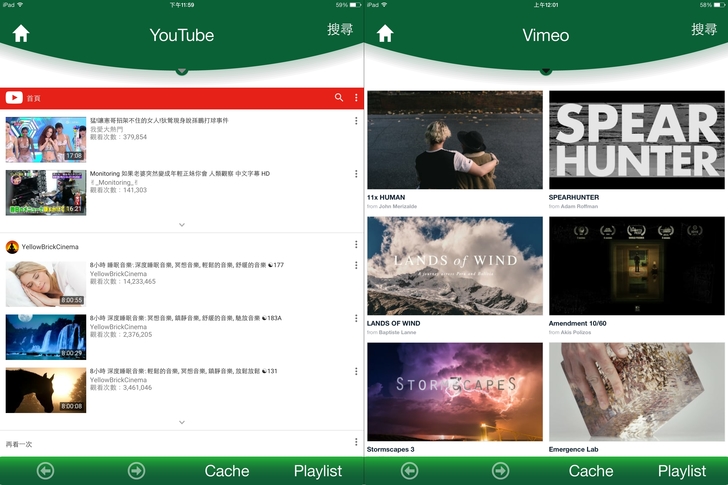Click the 8小時 video title ending 131
This screenshot has width=728, height=485.
(183, 371)
